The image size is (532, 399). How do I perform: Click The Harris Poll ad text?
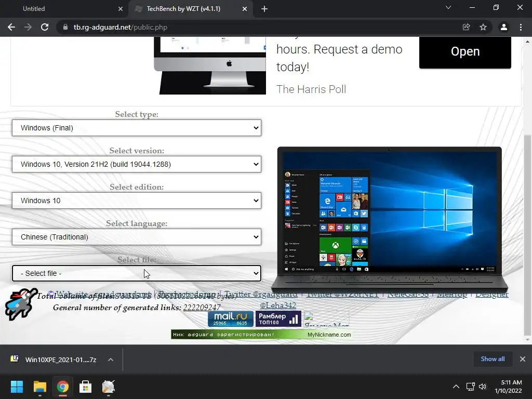(x=311, y=89)
